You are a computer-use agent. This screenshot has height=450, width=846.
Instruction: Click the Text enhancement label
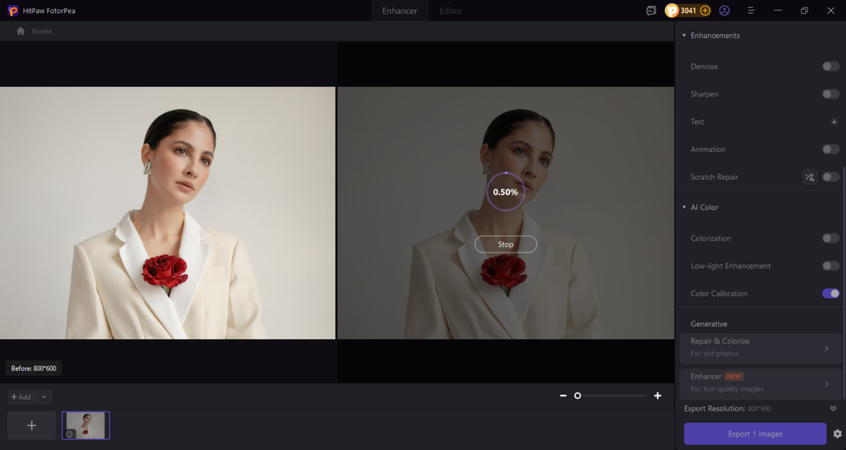(697, 121)
